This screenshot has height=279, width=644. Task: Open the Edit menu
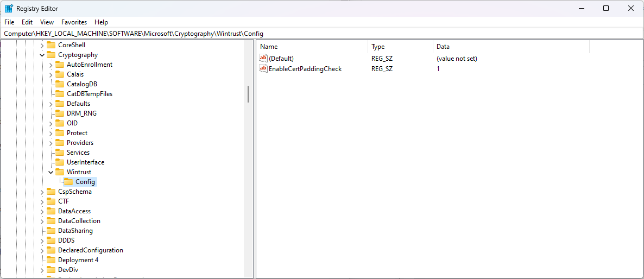(x=27, y=22)
